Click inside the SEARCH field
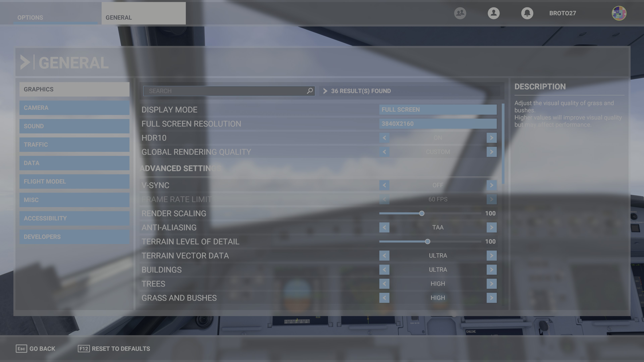 [x=225, y=91]
